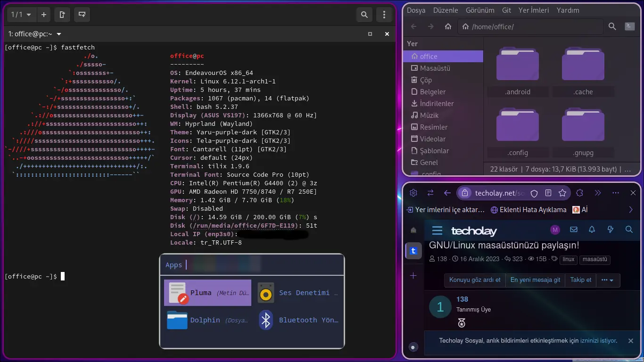Click the browser swap arrows icon
This screenshot has width=644, height=362.
(x=430, y=193)
